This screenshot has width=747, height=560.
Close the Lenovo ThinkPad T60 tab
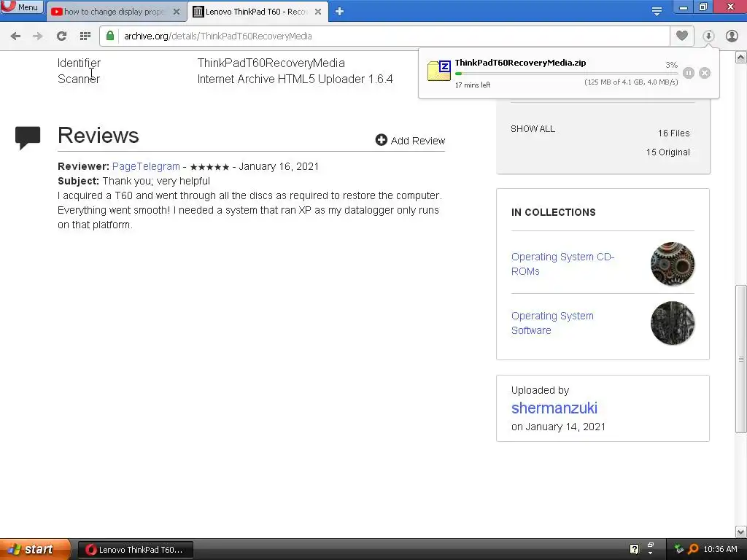tap(318, 12)
